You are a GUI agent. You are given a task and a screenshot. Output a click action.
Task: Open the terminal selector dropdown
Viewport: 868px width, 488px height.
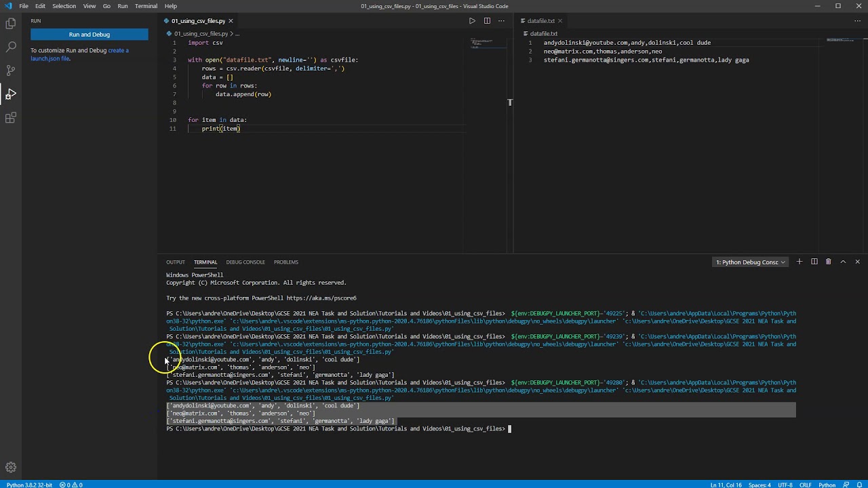pos(751,262)
